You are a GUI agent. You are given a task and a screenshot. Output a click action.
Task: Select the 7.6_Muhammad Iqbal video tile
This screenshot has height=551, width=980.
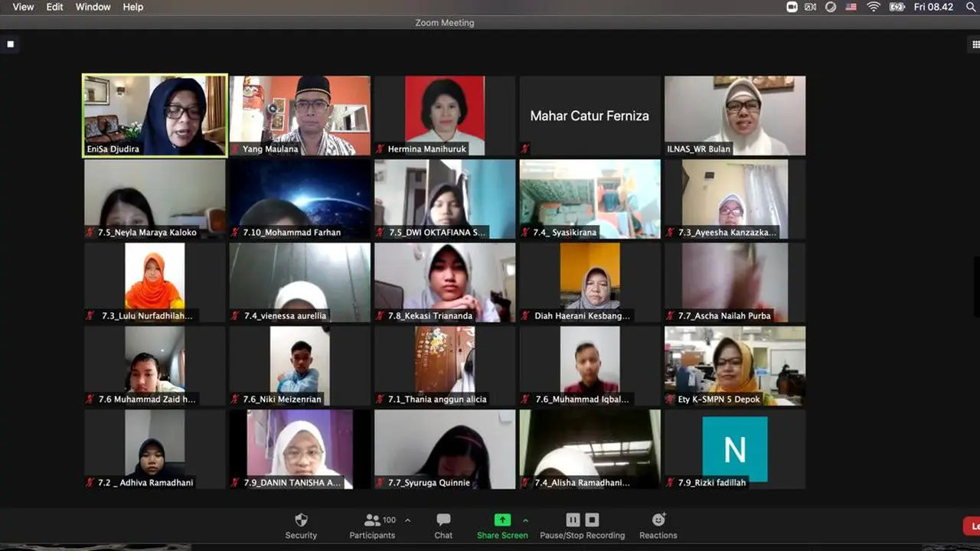click(x=590, y=366)
